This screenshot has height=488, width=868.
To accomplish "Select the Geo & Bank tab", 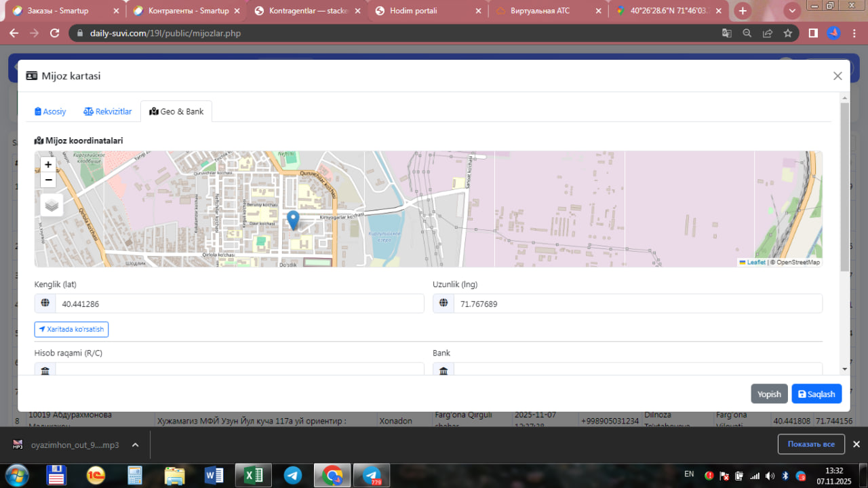I will click(176, 111).
